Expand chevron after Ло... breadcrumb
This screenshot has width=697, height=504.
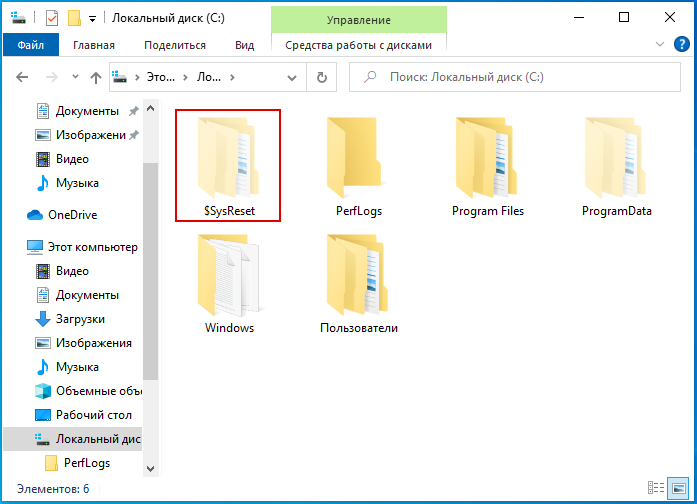click(x=232, y=77)
